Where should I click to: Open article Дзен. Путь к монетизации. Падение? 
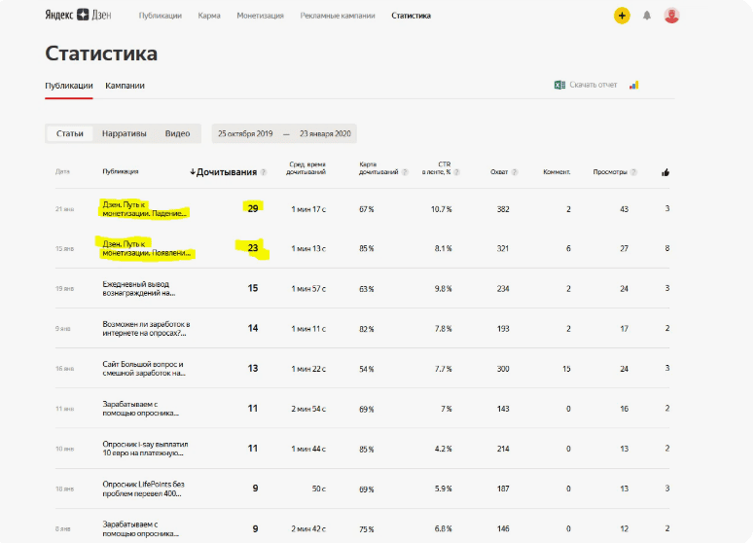point(145,209)
